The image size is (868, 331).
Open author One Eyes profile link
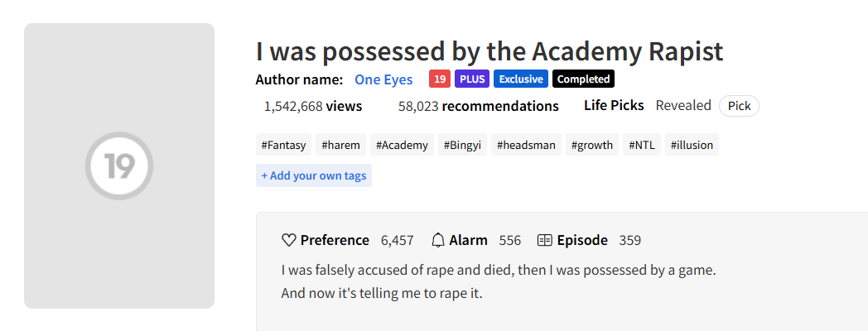click(x=383, y=79)
